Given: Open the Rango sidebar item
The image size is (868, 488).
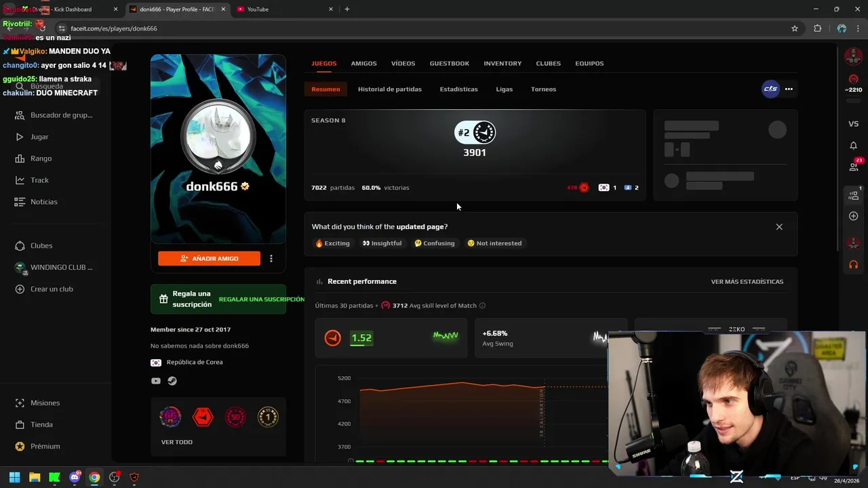Looking at the screenshot, I should pos(34,159).
